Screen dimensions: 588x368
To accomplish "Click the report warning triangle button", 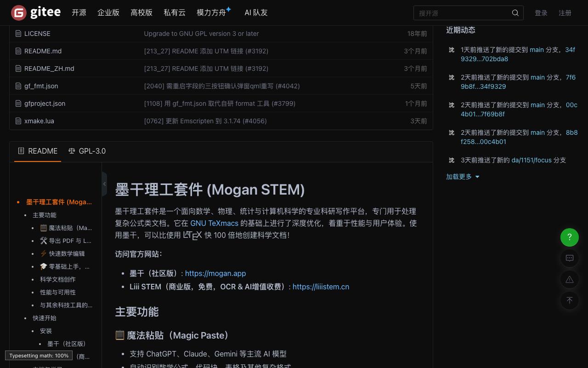I will tap(570, 279).
